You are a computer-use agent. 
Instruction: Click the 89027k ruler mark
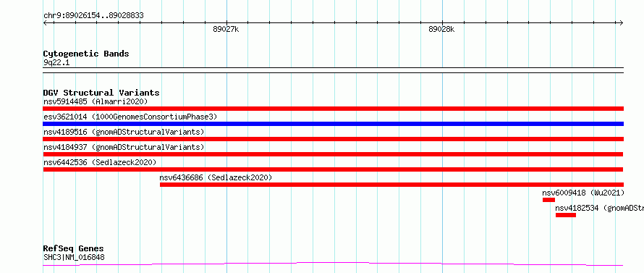[226, 29]
